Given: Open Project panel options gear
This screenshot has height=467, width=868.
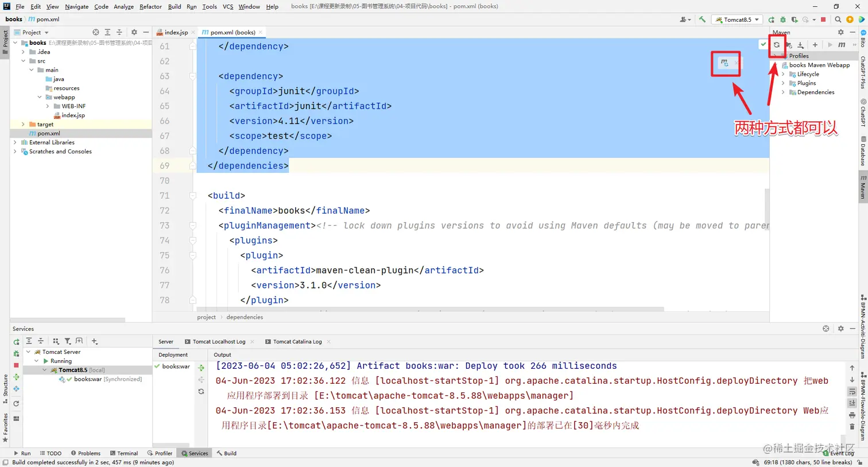Looking at the screenshot, I should [x=134, y=32].
